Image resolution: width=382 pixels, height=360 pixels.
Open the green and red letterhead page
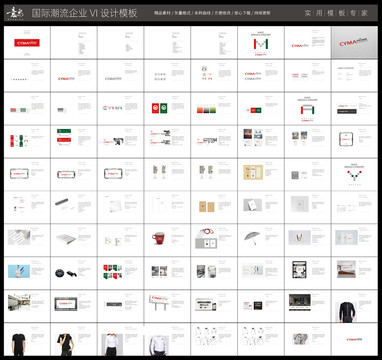pos(64,137)
